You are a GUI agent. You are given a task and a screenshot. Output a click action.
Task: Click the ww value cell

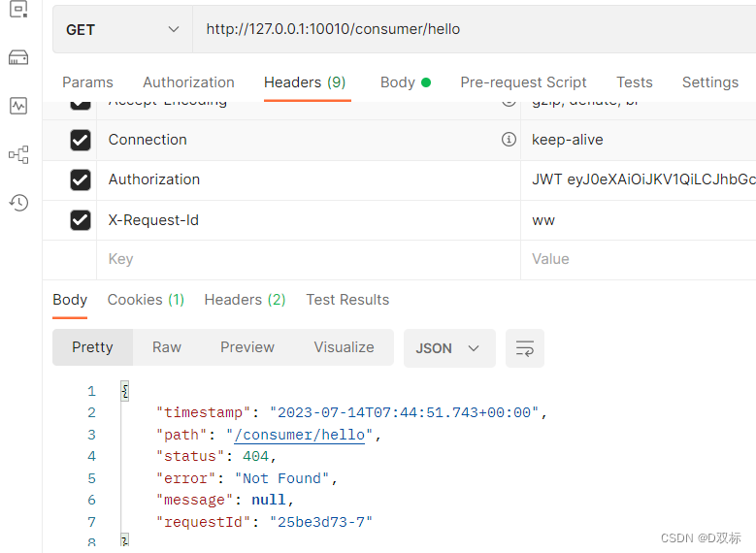pos(639,220)
